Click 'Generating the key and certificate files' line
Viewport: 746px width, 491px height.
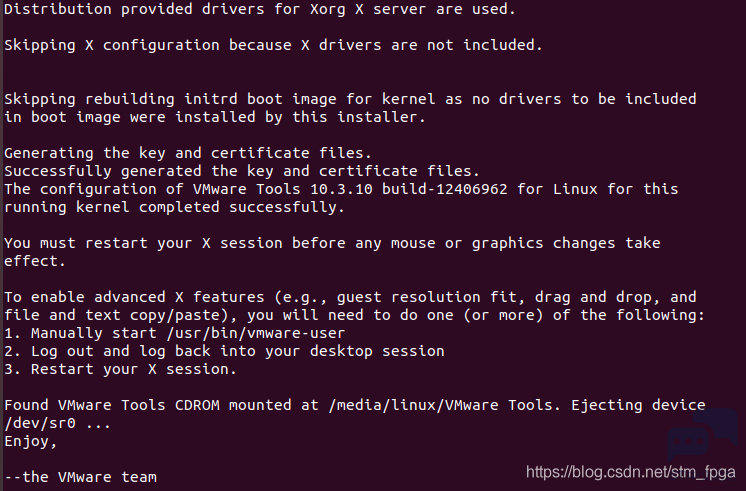(x=188, y=153)
